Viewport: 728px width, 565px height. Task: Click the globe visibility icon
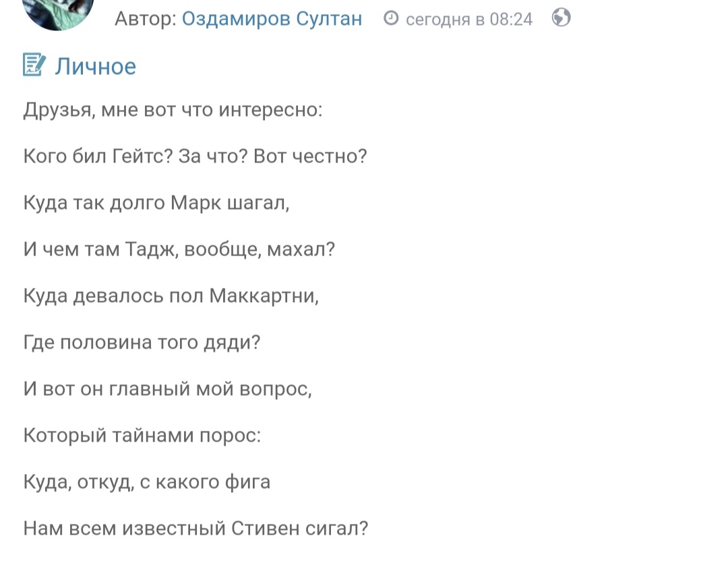coord(561,18)
